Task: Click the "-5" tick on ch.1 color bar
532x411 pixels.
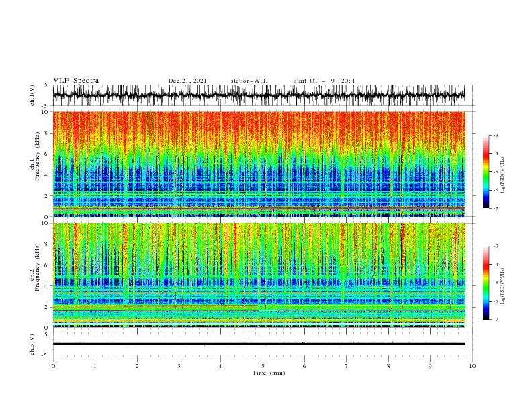Action: pyautogui.click(x=496, y=172)
